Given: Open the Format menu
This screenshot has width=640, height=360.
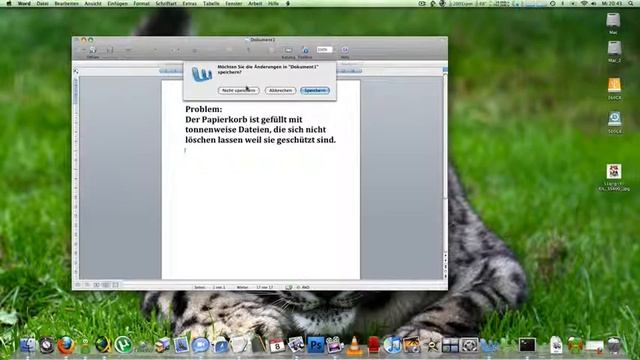Looking at the screenshot, I should click(x=141, y=3).
